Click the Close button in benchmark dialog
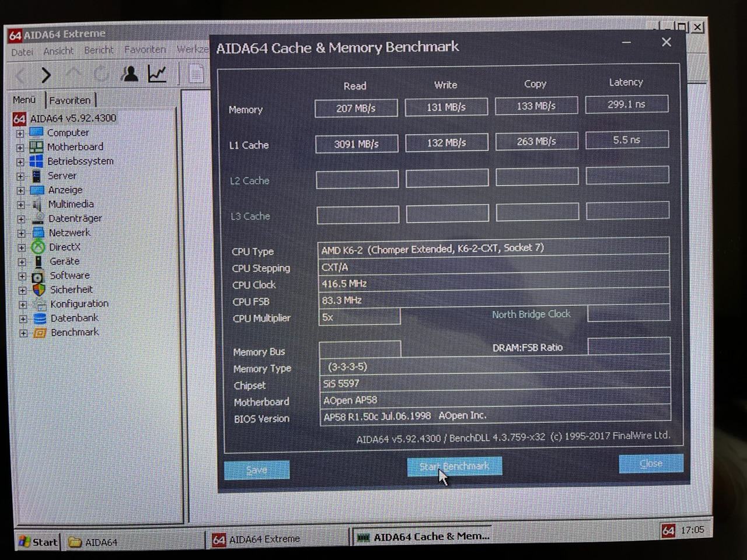Image resolution: width=747 pixels, height=560 pixels. click(x=651, y=464)
